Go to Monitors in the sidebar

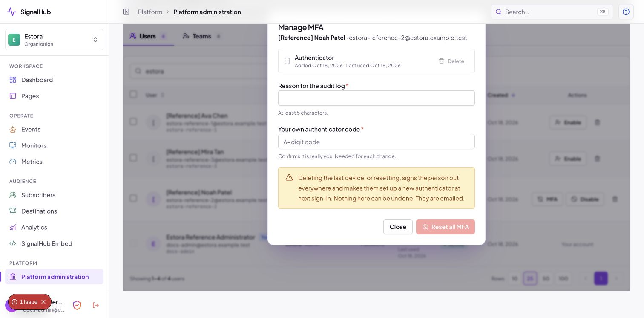pos(54,145)
